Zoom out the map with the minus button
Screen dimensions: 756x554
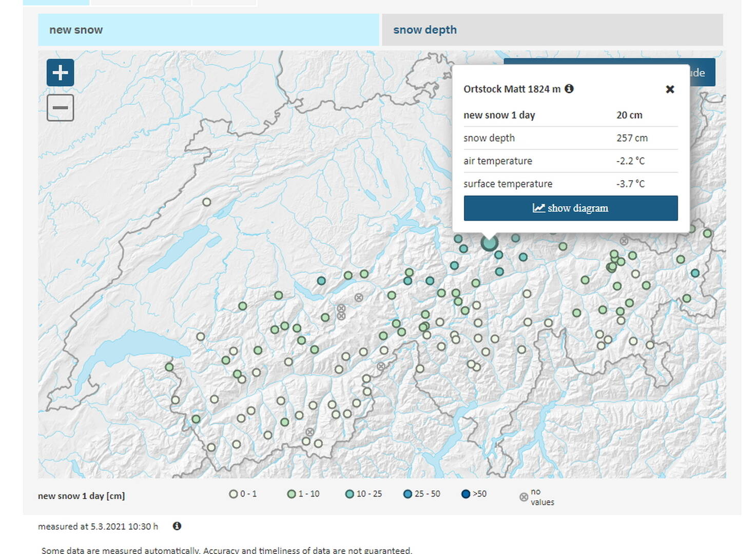pos(60,108)
